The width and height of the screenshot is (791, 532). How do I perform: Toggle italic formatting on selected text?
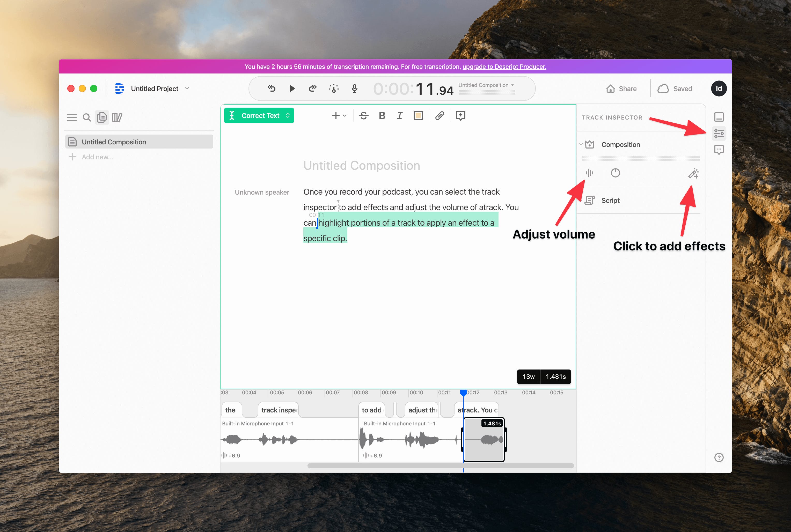tap(398, 116)
